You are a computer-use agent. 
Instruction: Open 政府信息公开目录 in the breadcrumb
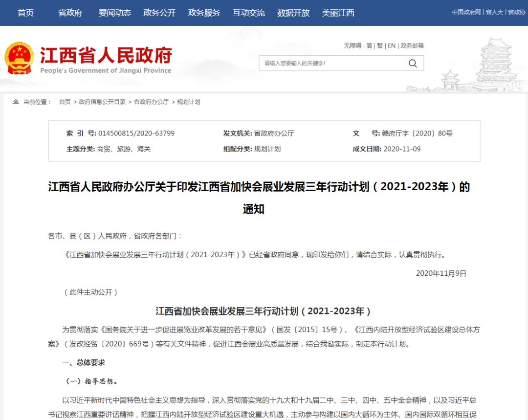point(102,102)
